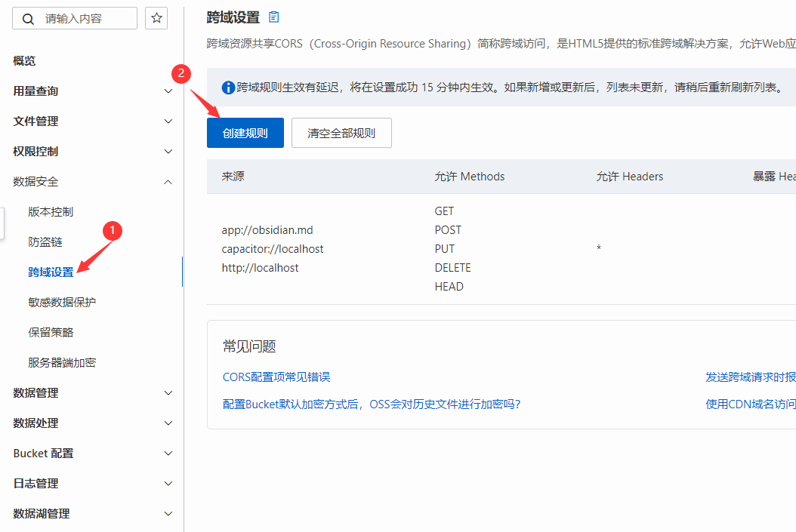Click the star favorites icon beside search
This screenshot has height=532, width=796.
point(156,18)
